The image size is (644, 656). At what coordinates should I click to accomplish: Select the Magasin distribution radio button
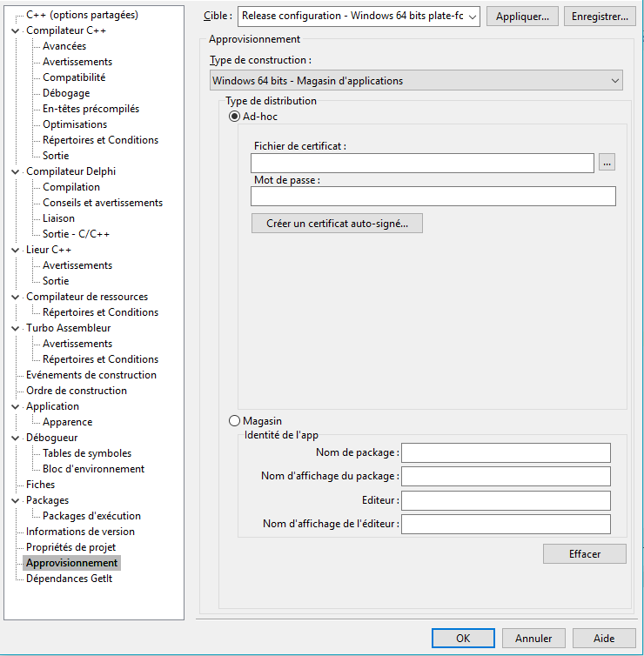[234, 420]
